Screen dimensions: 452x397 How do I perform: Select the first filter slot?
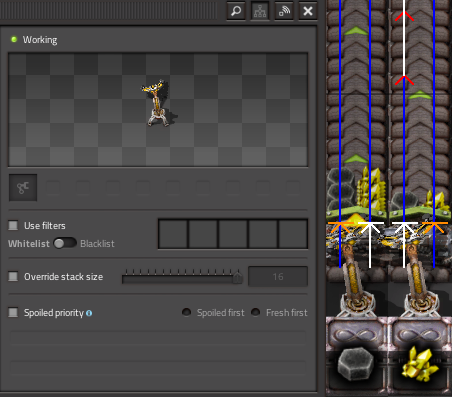pyautogui.click(x=173, y=234)
